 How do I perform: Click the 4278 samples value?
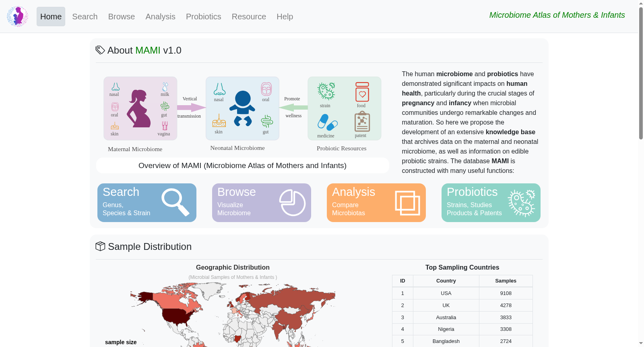point(506,305)
